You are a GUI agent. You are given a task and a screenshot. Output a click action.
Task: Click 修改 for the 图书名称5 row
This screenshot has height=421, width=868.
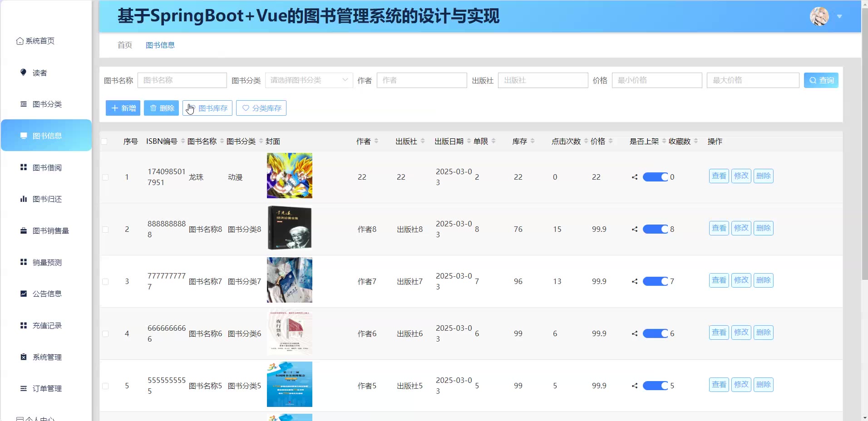[x=741, y=384]
